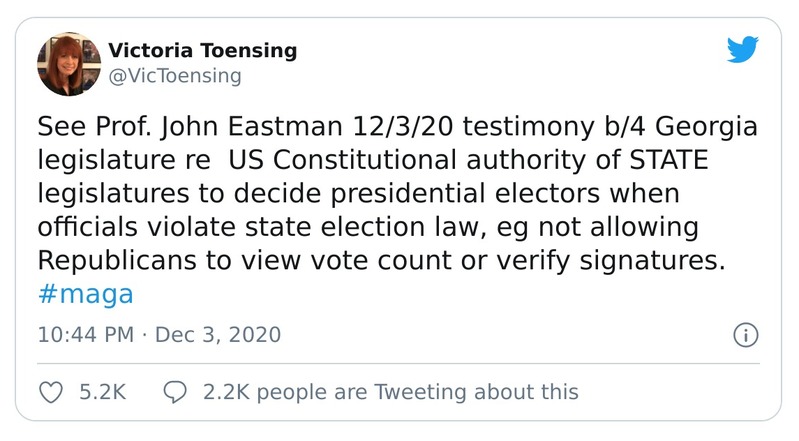This screenshot has width=799, height=441.
Task: Click the reply speech bubble icon
Action: pyautogui.click(x=176, y=392)
